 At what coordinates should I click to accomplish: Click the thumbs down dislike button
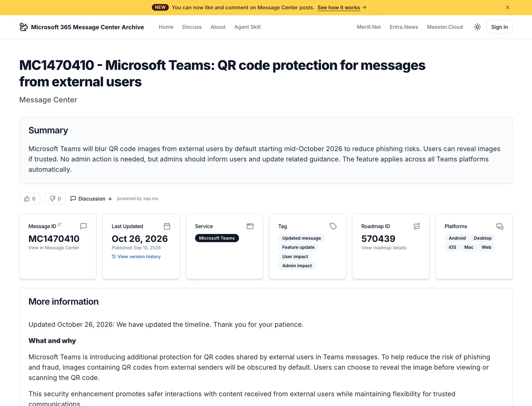click(55, 199)
